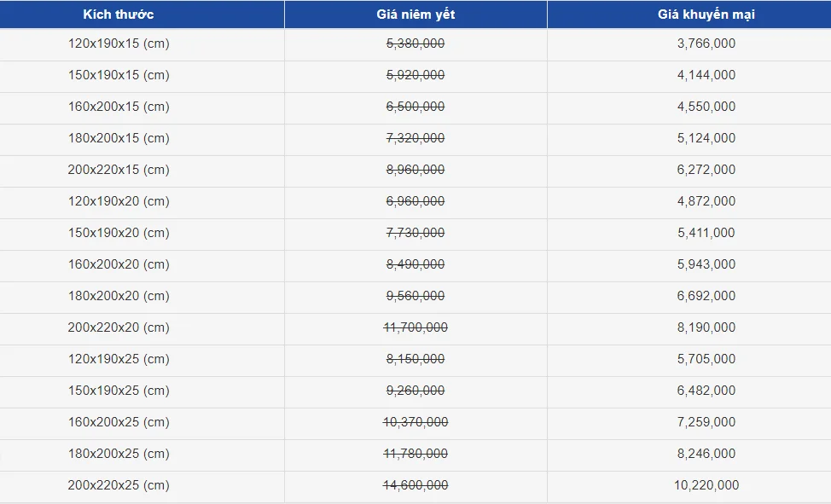Select the 180x200x15 (cm) size cell

tap(119, 138)
